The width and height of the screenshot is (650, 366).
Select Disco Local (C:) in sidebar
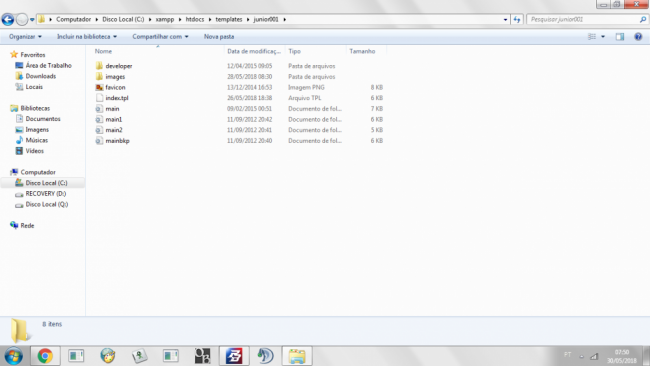click(x=46, y=183)
